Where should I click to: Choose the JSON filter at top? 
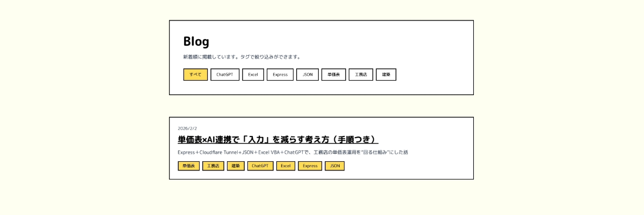click(x=308, y=75)
